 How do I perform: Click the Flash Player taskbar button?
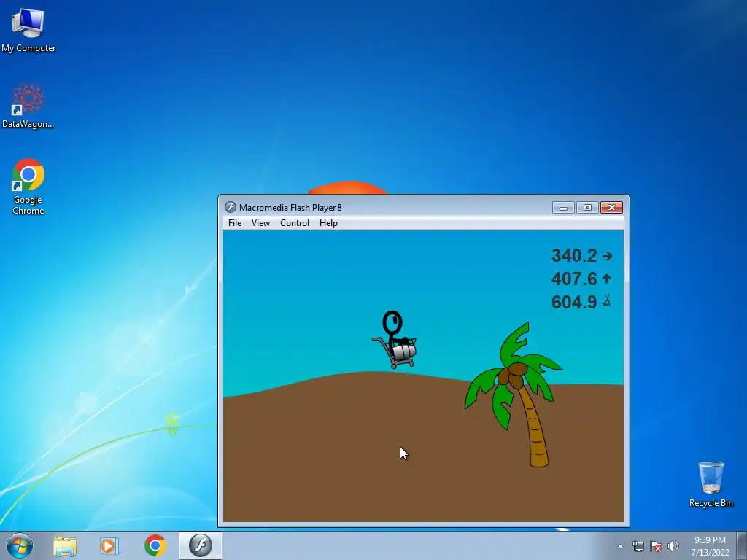pyautogui.click(x=200, y=545)
